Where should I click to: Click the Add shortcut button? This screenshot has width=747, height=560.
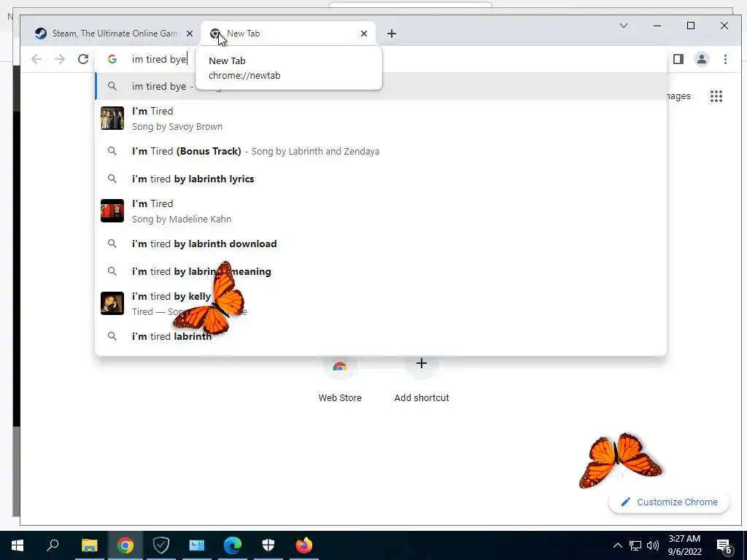tap(422, 380)
